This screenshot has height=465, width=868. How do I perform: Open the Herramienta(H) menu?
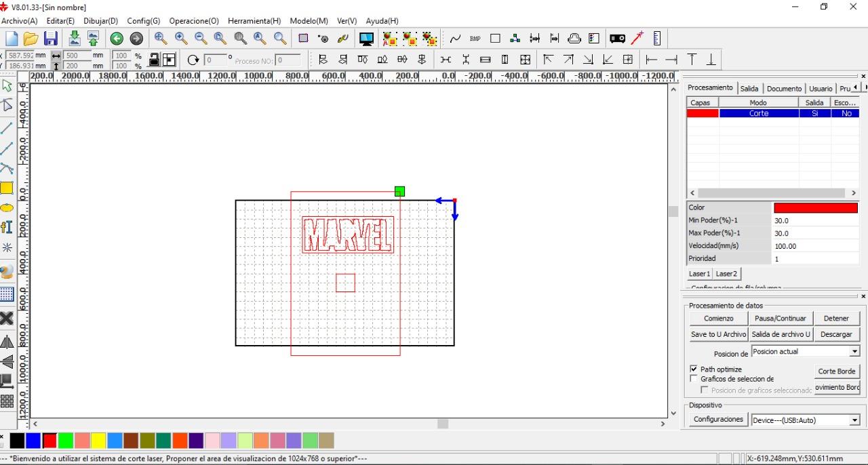pyautogui.click(x=254, y=21)
